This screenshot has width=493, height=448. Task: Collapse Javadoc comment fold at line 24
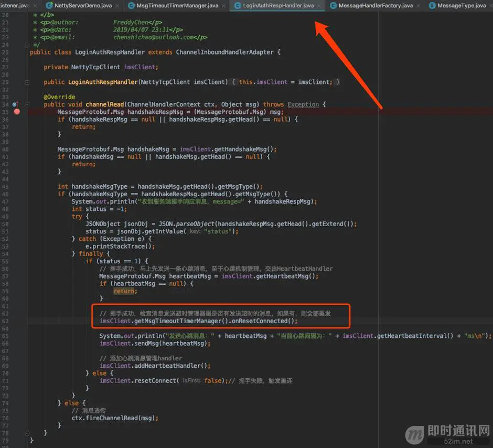coord(27,45)
